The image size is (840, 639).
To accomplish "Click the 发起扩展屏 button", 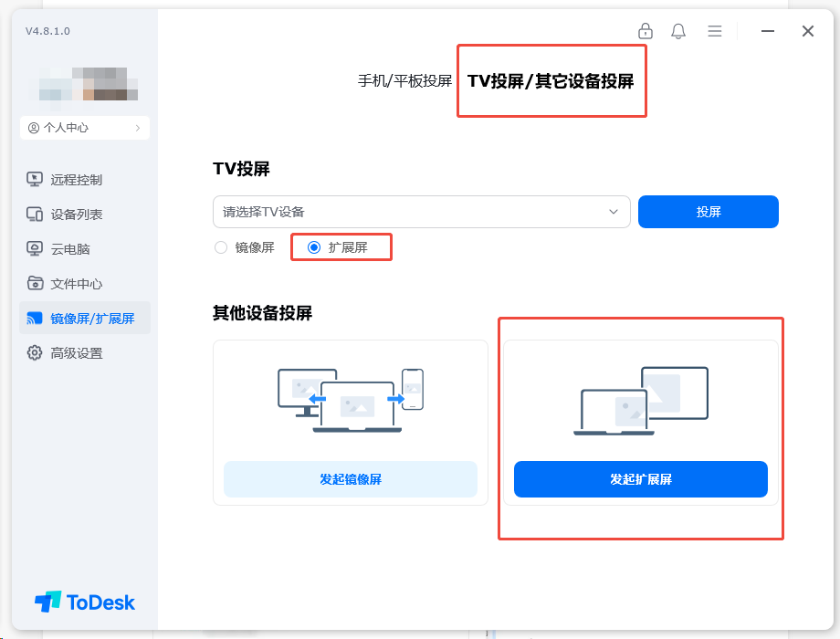I will point(640,478).
